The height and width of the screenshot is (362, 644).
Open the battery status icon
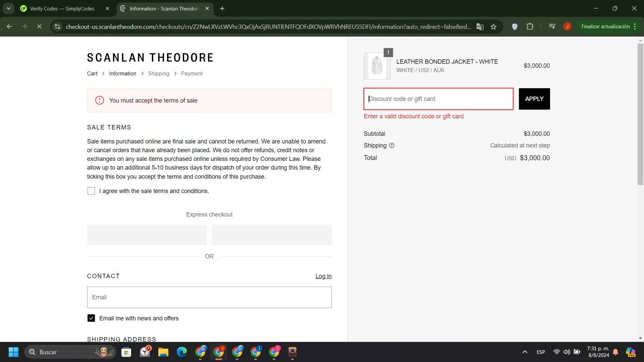[577, 352]
